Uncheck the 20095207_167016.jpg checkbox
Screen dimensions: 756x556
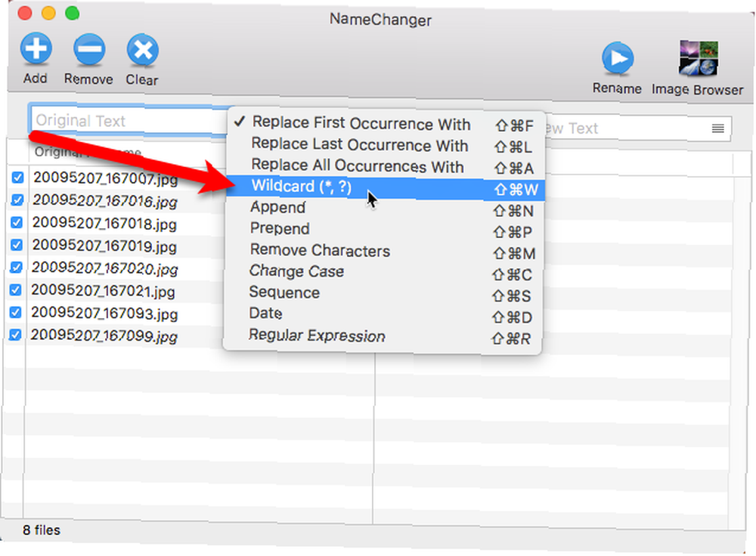[x=17, y=199]
